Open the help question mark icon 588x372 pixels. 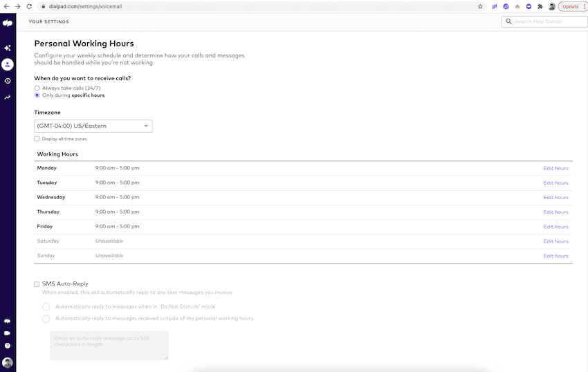(8, 345)
